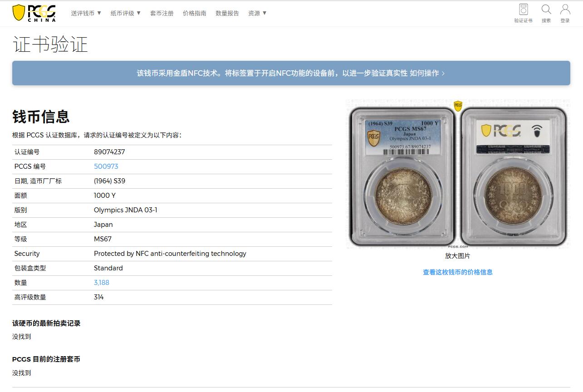Click the Security row label
The image size is (583, 392).
point(27,254)
